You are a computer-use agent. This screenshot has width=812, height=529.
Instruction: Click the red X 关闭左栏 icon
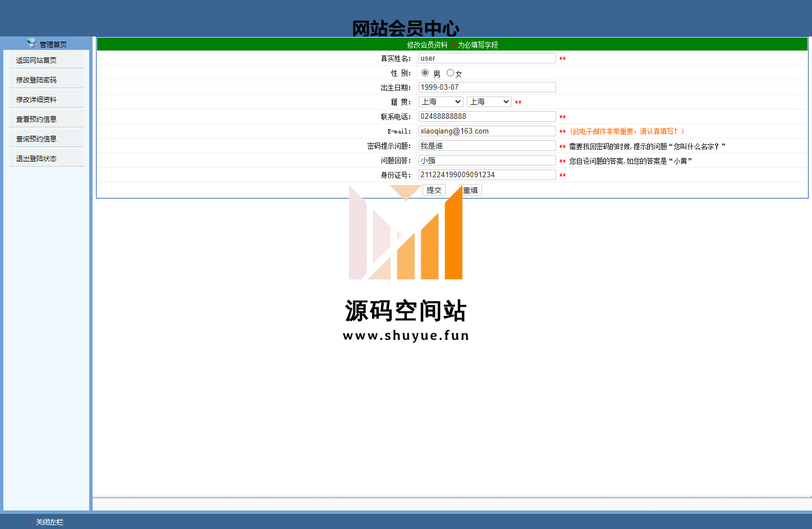[x=31, y=522]
